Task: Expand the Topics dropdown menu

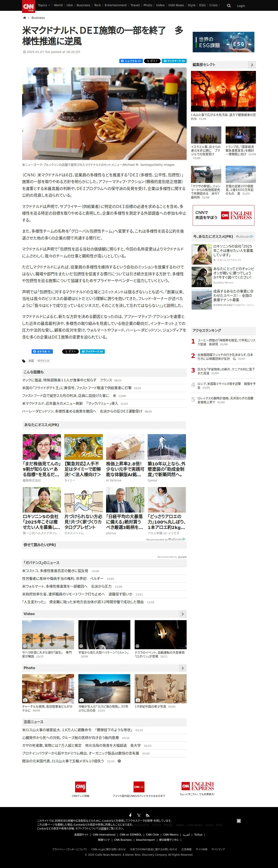Action: tap(44, 5)
